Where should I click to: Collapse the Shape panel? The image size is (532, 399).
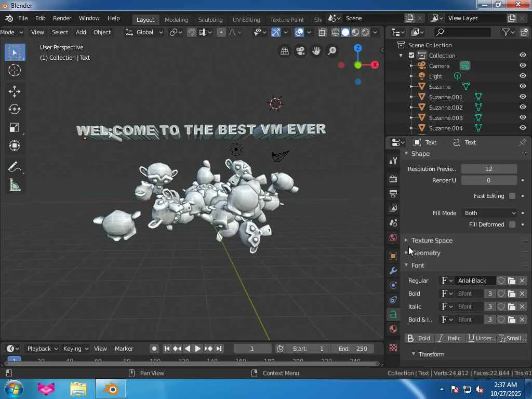tap(420, 154)
